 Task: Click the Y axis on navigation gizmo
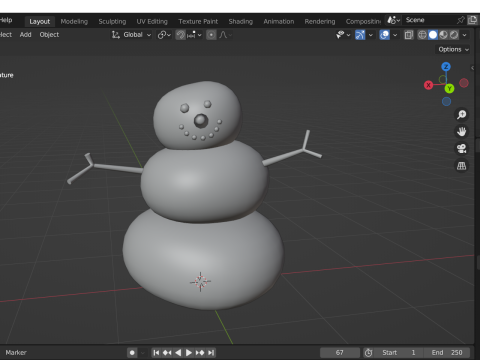tap(449, 89)
